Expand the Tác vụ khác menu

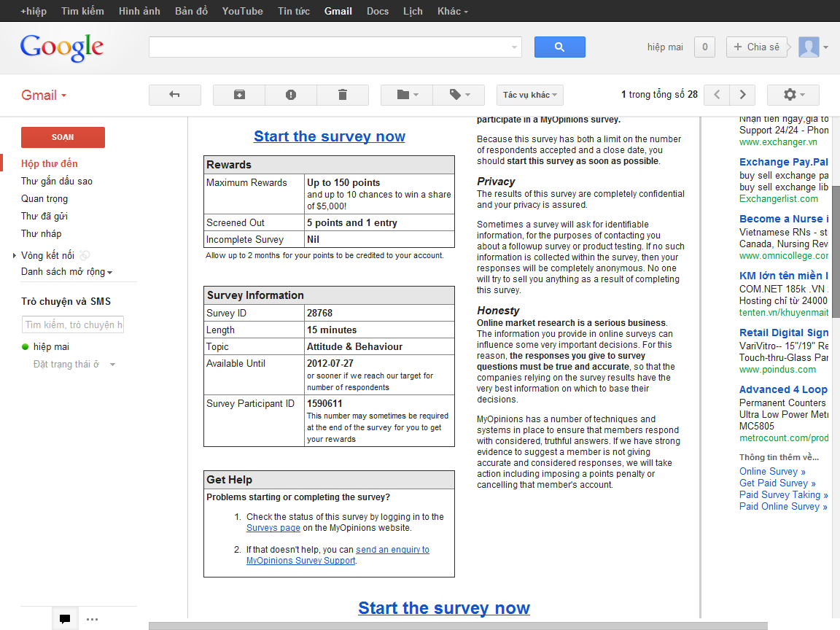click(530, 95)
